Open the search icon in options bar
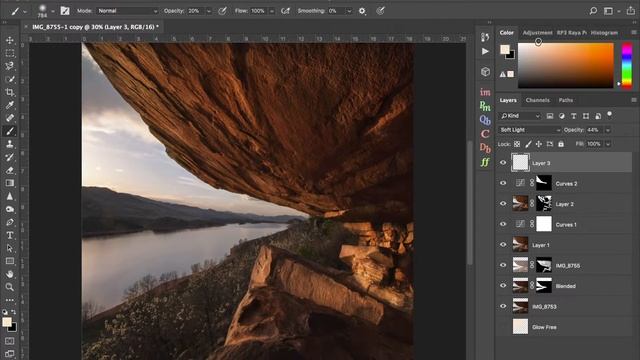This screenshot has width=640, height=360. 593,11
